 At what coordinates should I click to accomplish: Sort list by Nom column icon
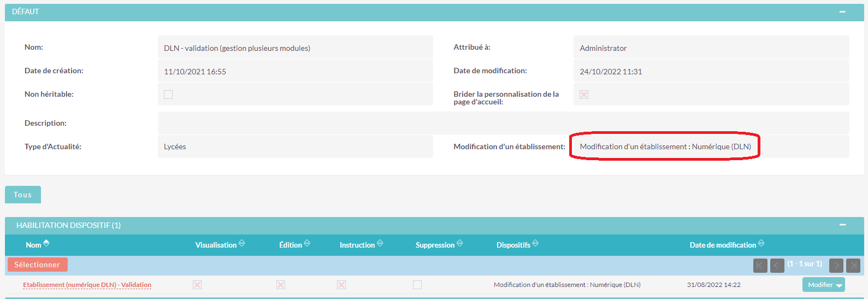pos(46,243)
